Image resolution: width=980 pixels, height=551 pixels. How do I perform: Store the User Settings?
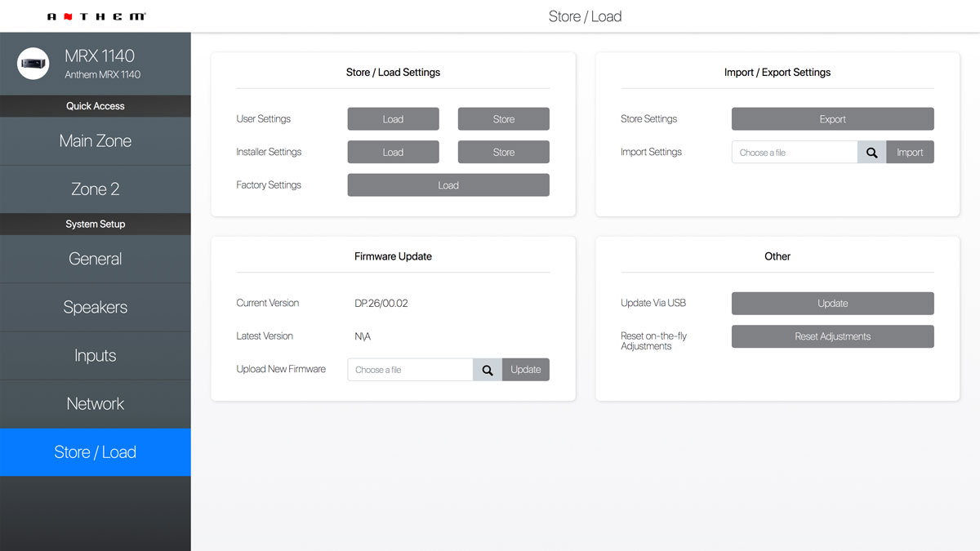click(503, 119)
